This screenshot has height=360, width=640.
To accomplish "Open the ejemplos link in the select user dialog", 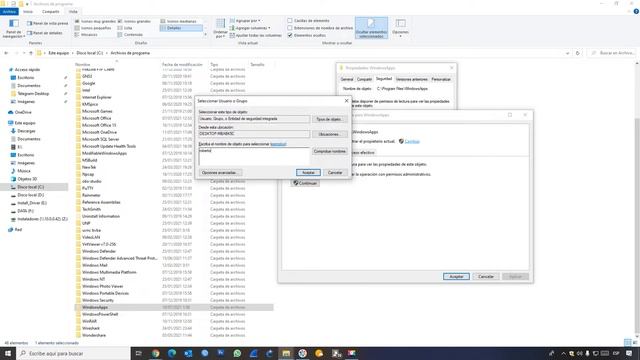I will coord(278,144).
